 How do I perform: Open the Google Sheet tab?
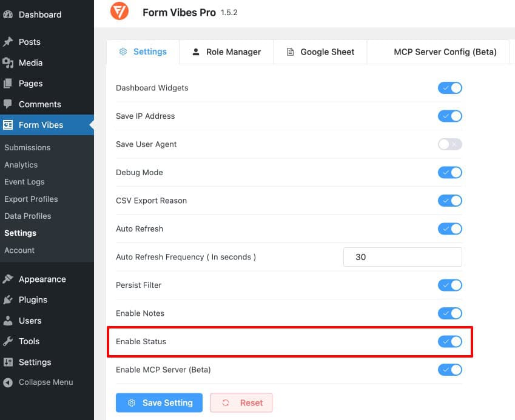click(x=320, y=52)
